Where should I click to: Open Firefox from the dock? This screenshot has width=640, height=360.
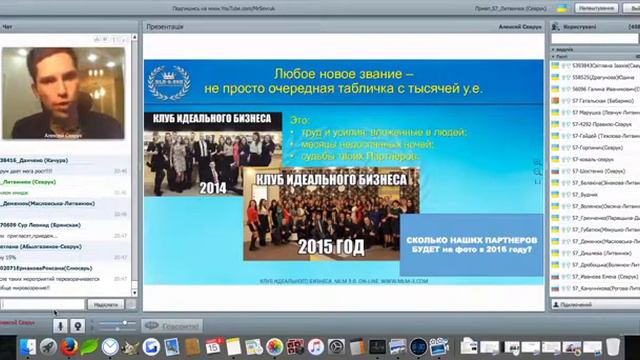tap(69, 347)
